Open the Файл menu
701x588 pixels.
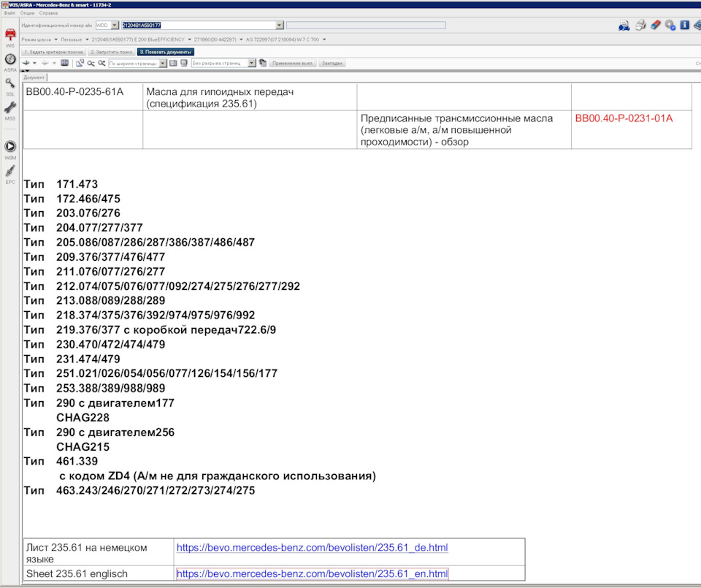[x=9, y=13]
